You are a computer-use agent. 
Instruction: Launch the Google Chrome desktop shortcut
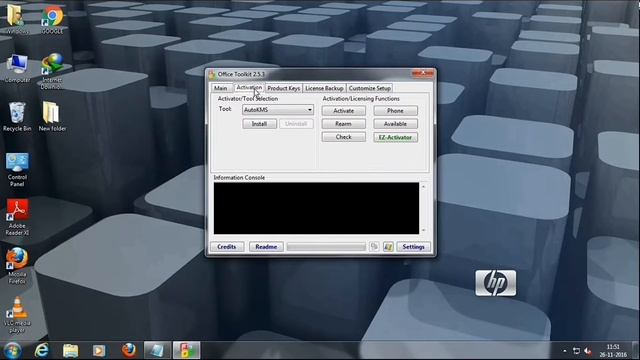(x=52, y=19)
